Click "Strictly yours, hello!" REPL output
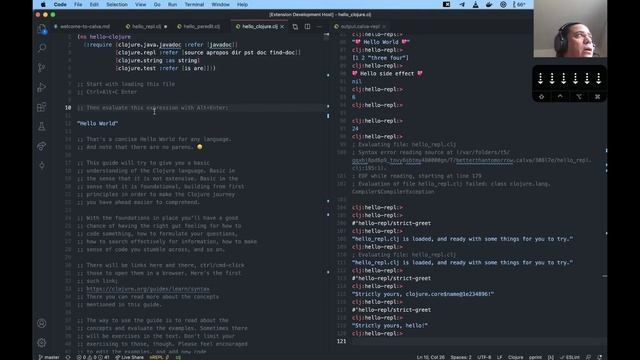 390,326
